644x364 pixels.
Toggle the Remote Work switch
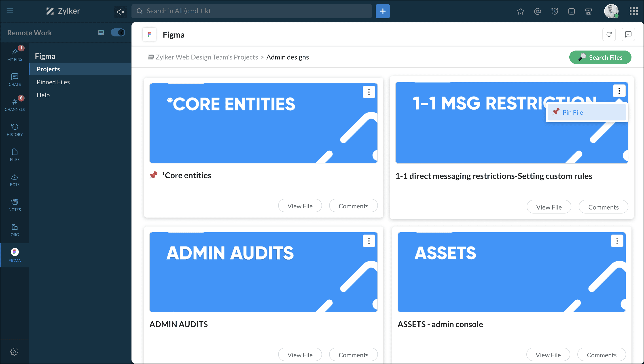(118, 32)
